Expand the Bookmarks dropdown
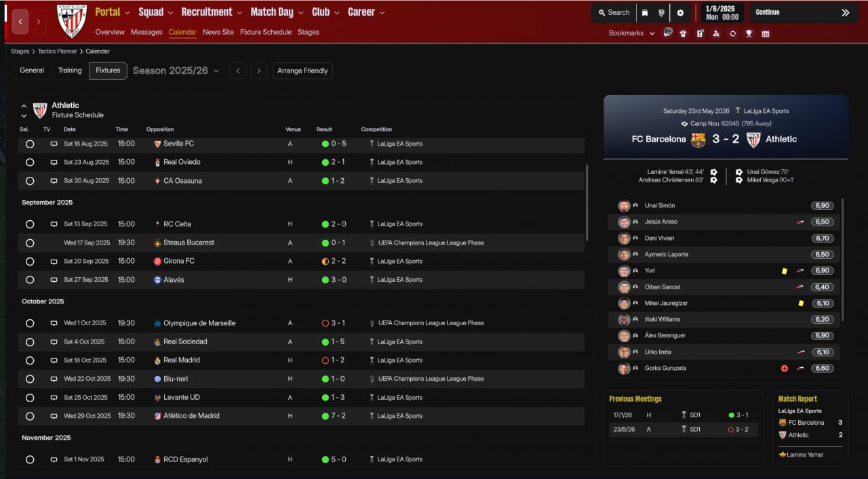This screenshot has height=479, width=868. tap(632, 33)
